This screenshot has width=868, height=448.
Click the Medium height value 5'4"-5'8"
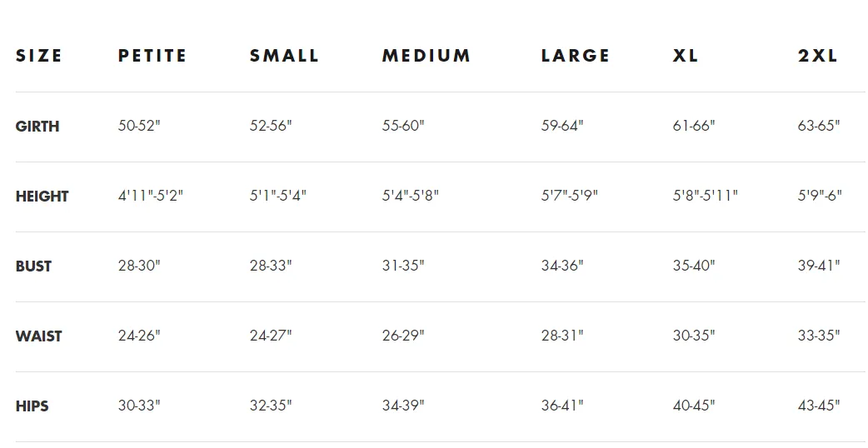(410, 195)
